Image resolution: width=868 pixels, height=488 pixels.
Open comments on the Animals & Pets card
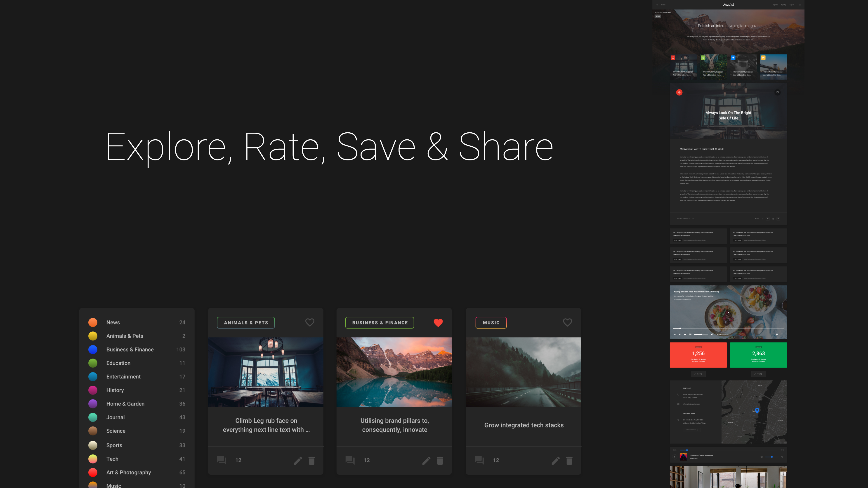(221, 460)
